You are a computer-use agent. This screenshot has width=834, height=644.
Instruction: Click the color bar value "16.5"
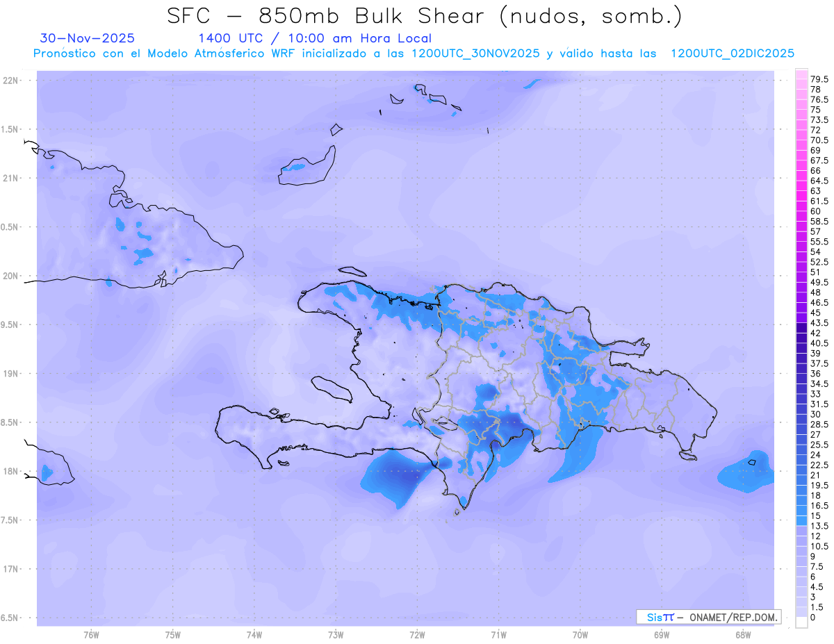coord(819,506)
